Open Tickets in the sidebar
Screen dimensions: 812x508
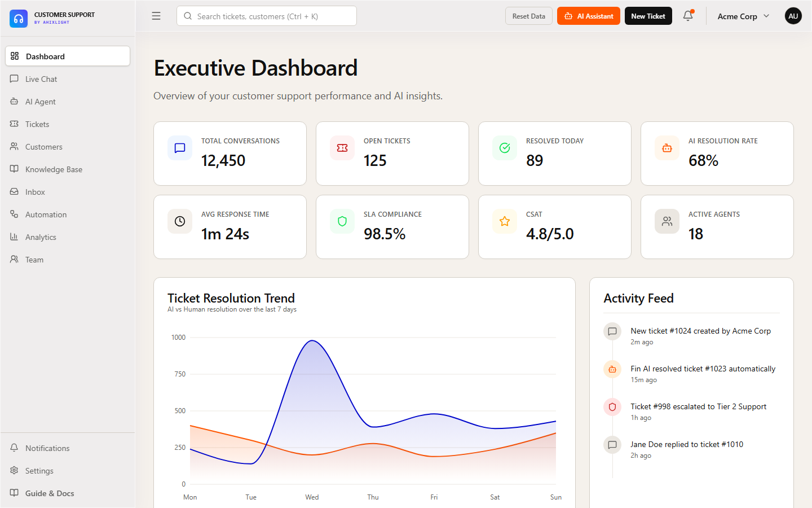68,124
